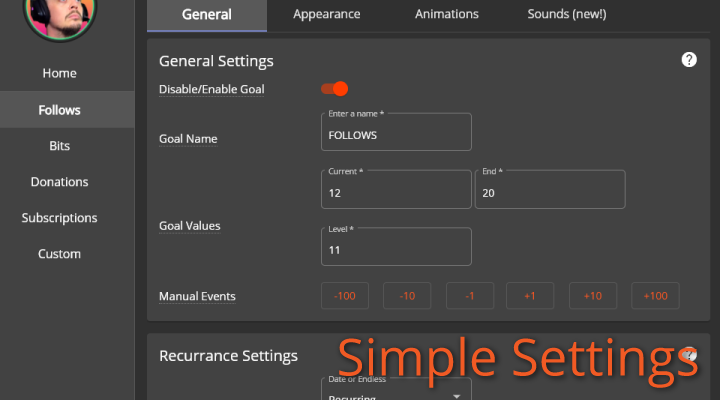Add +100 with manual events button
The image size is (720, 400).
click(x=656, y=296)
